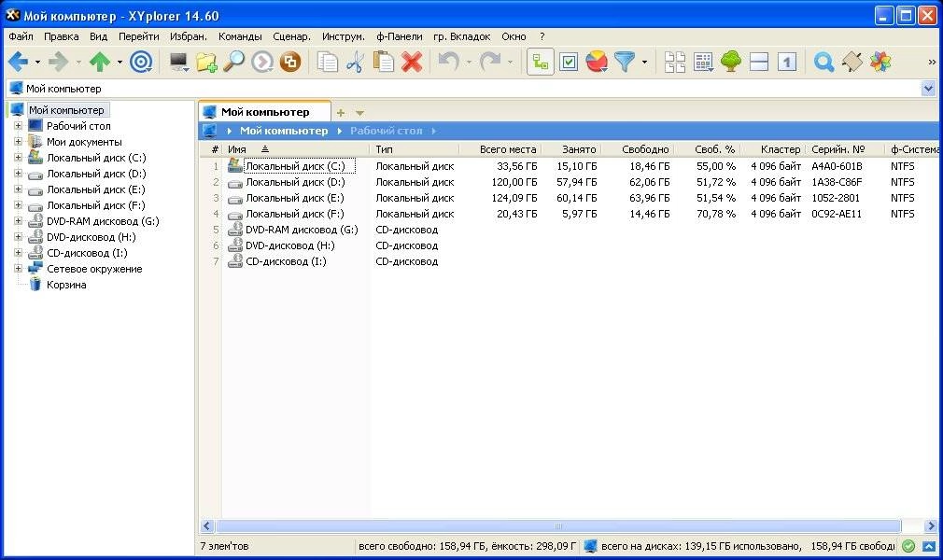Click Рабочий стол in the breadcrumb bar
Image resolution: width=943 pixels, height=560 pixels.
(x=387, y=131)
